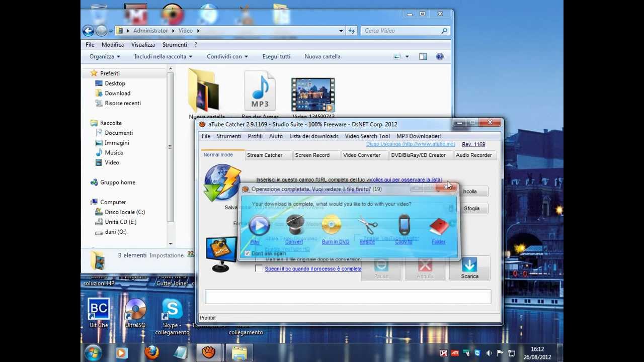
Task: Click Esegui tutti in Explorer toolbar
Action: point(276,57)
